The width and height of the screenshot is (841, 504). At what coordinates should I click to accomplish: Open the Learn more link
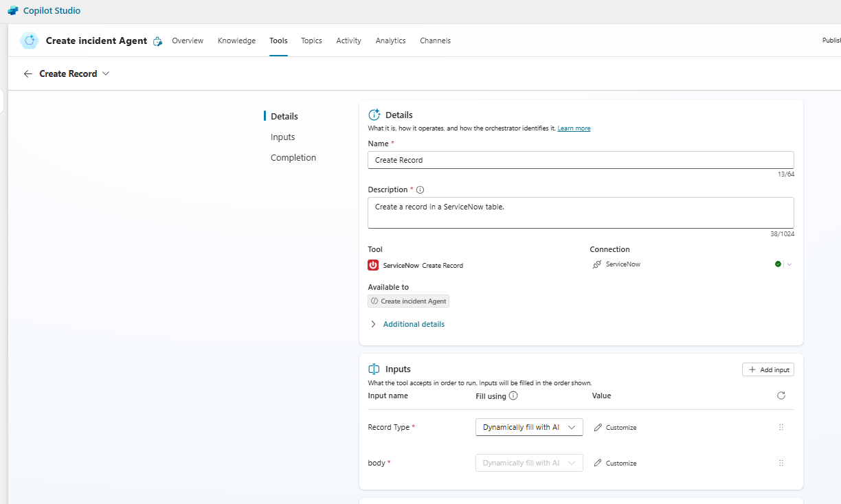point(574,128)
